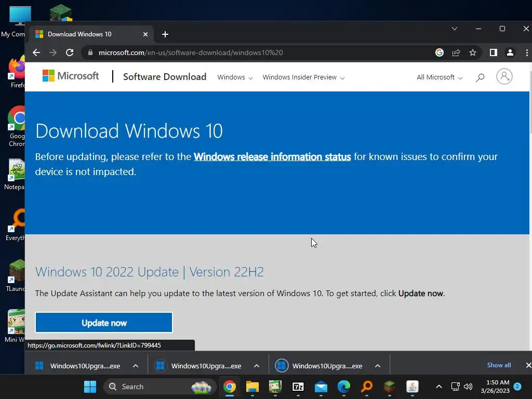Close the downloads bar

coord(528,365)
